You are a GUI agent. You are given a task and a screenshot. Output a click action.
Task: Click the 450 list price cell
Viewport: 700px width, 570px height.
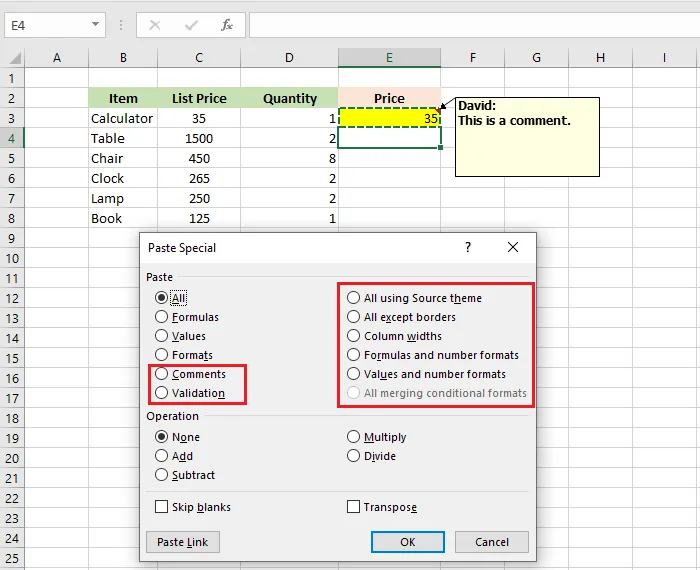pos(199,158)
